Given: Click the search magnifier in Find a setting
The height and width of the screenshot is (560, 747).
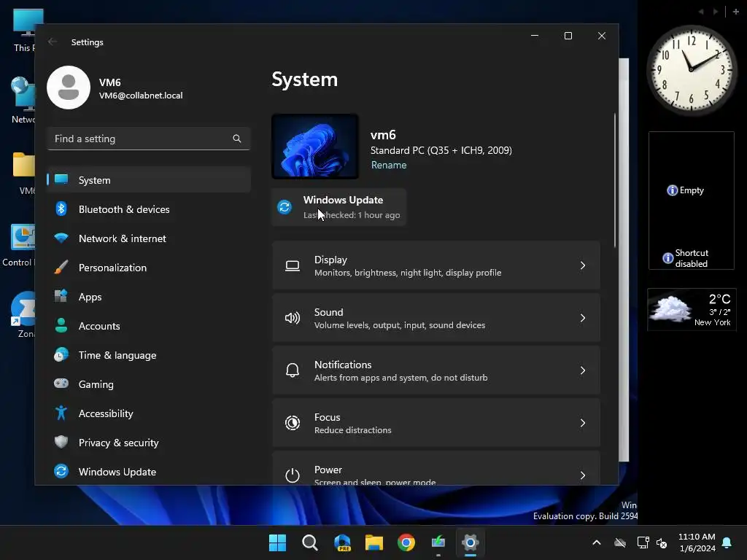Looking at the screenshot, I should tap(237, 139).
